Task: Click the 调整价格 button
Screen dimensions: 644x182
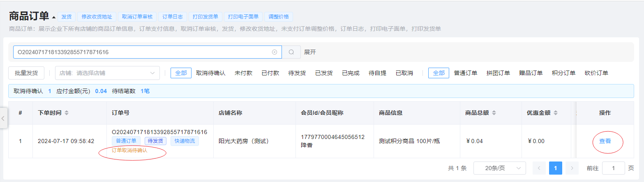Action: (279, 17)
